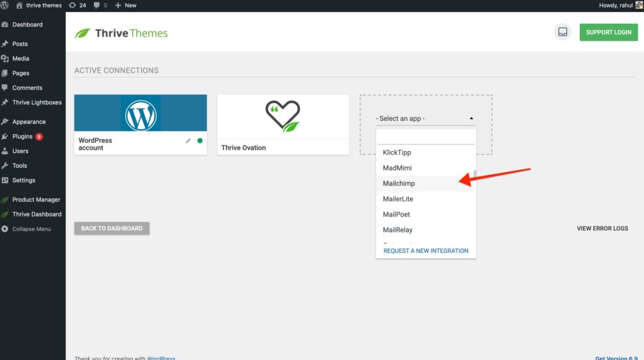Click the Thrive Ovation heart logo
Screen dimensions: 644x360
pos(283,116)
